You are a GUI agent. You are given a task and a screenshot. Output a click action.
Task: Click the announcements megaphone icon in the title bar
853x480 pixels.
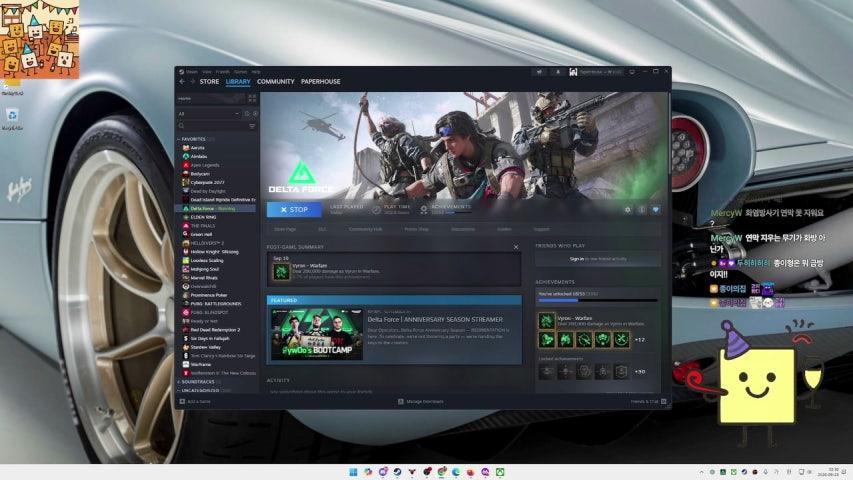tap(540, 71)
